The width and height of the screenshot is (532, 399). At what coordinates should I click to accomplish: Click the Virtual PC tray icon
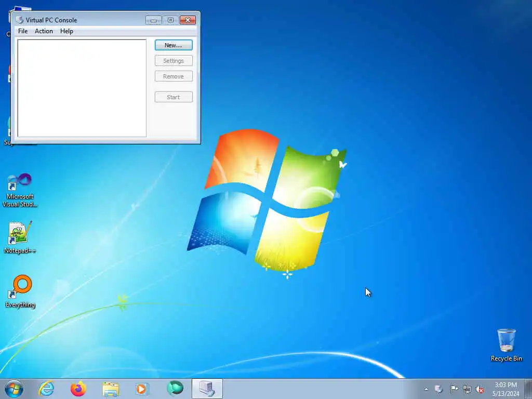point(438,389)
